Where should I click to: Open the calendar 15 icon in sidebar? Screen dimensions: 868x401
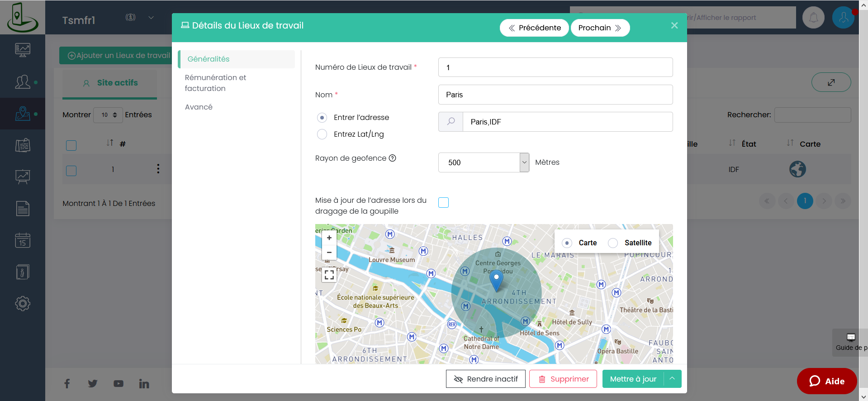click(x=23, y=240)
